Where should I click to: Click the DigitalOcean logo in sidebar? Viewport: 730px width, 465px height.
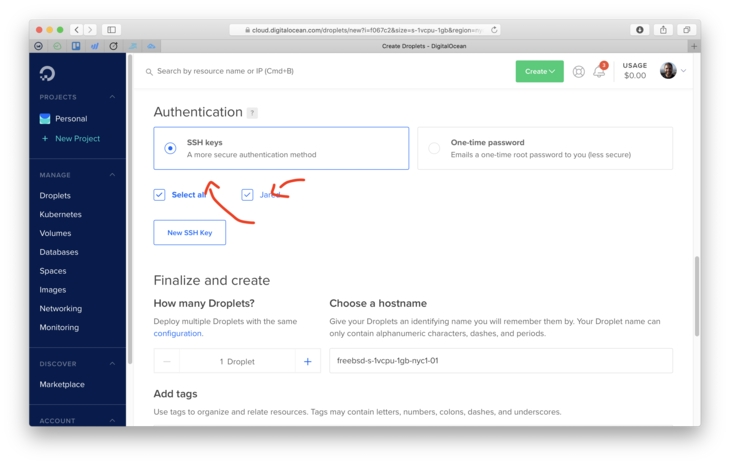click(x=47, y=73)
